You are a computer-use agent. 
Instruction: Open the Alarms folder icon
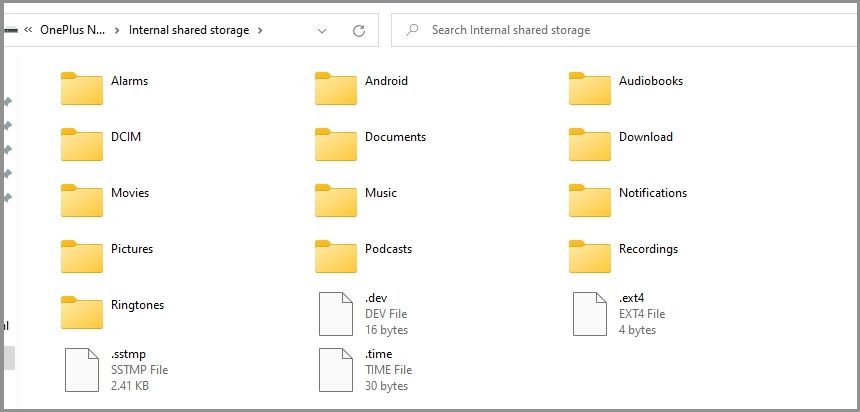tap(81, 88)
